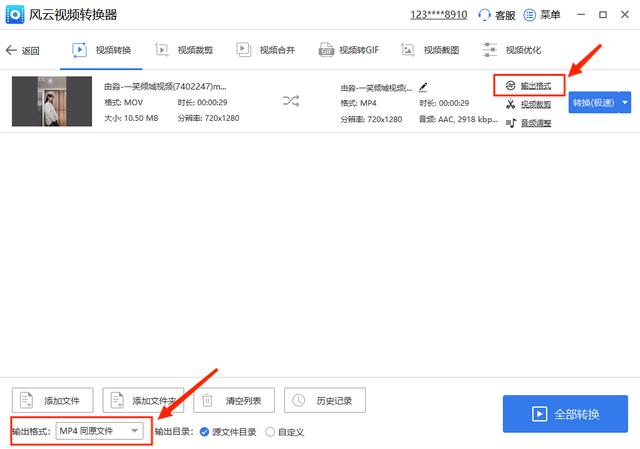640x449 pixels.
Task: Click the video thumbnail preview
Action: point(52,101)
